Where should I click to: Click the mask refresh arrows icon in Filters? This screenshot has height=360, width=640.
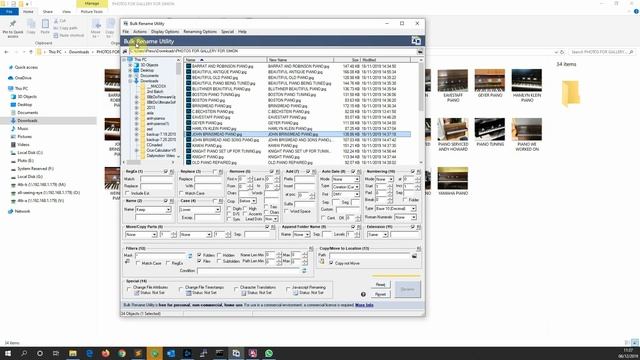pos(190,256)
